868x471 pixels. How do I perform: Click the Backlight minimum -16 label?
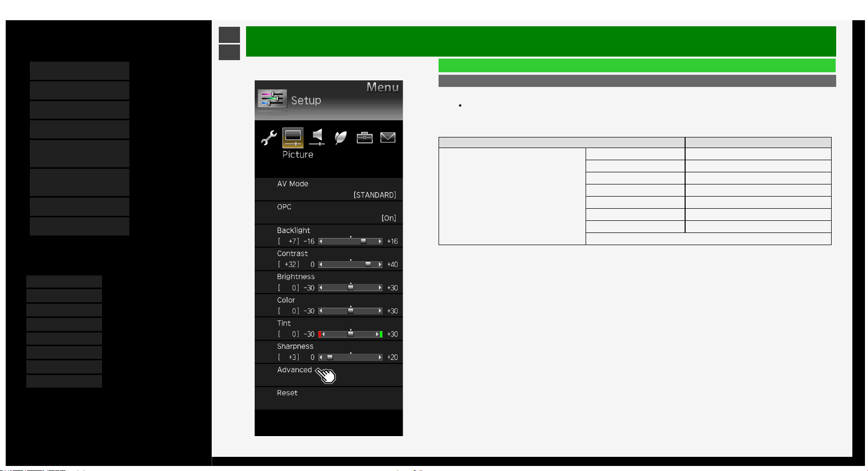pyautogui.click(x=309, y=242)
